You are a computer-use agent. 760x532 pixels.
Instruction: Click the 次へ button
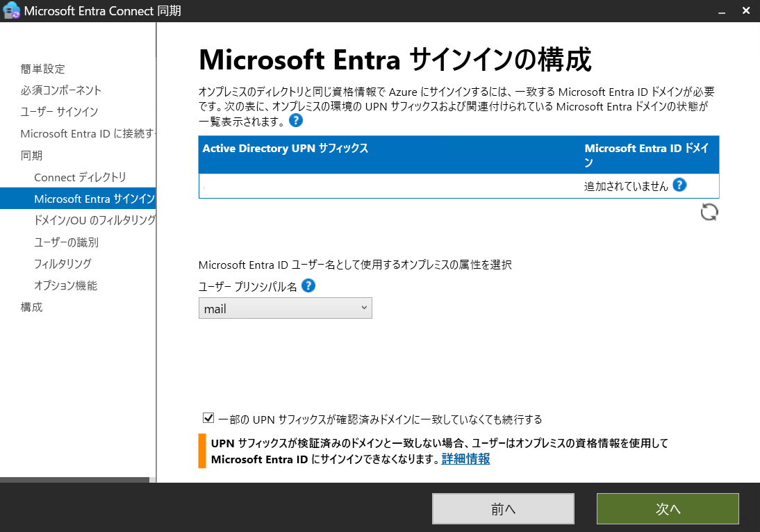[667, 508]
